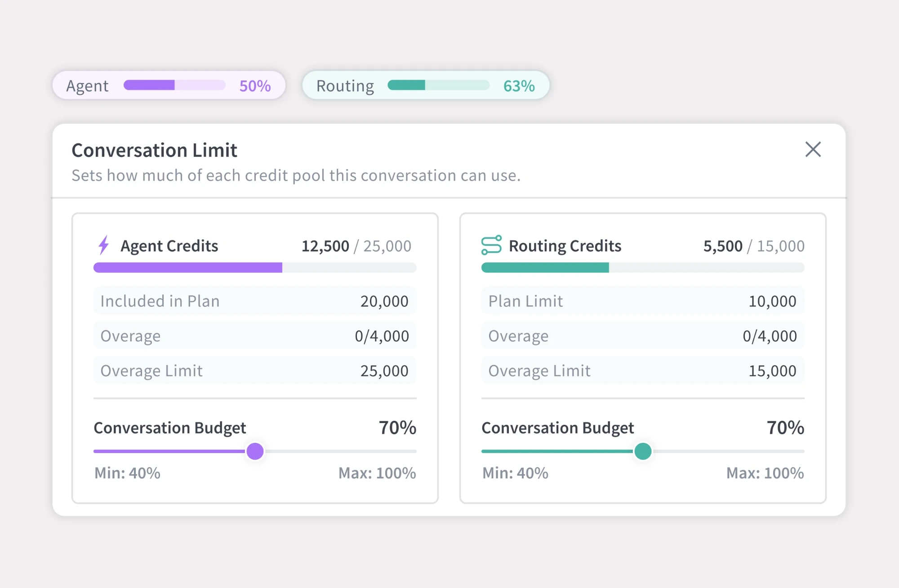Open the Agent 50% usage pill

(169, 85)
